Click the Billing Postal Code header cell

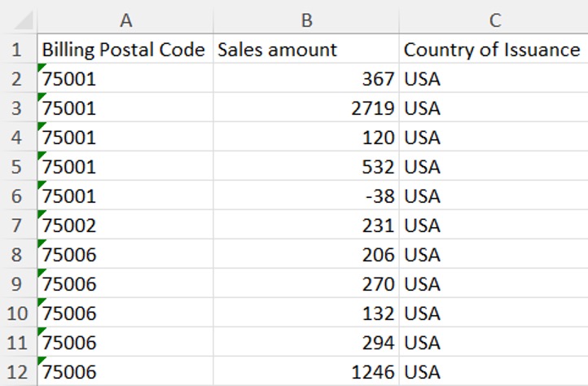tap(125, 49)
